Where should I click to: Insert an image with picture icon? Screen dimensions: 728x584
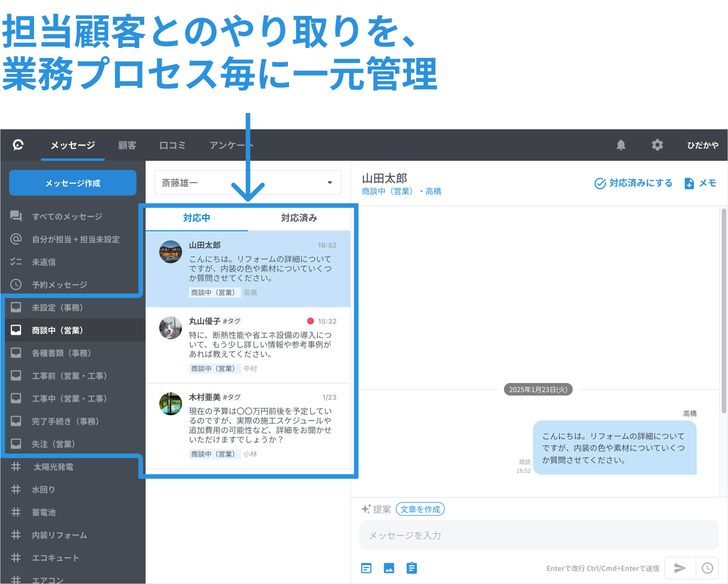389,568
